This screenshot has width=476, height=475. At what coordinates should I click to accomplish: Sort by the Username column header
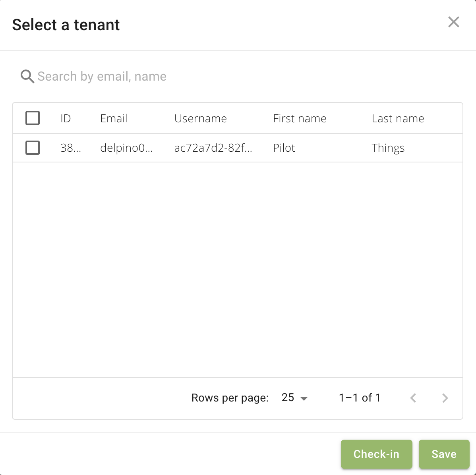point(200,118)
